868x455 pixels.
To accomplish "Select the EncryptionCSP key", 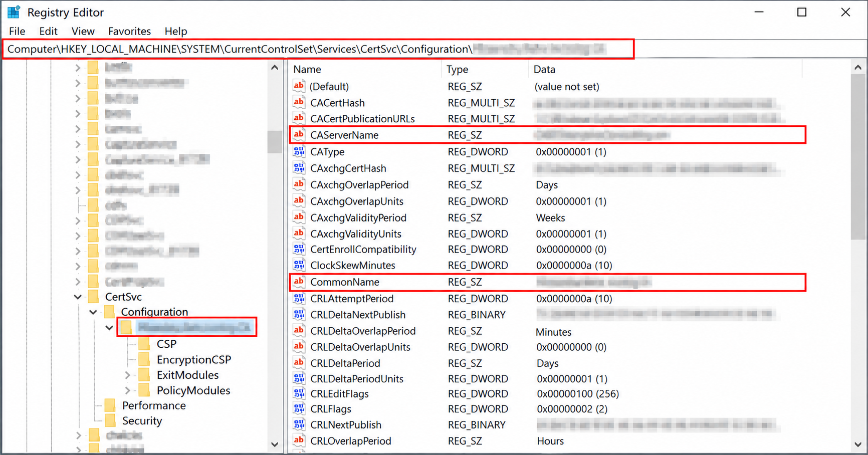I will (x=194, y=359).
